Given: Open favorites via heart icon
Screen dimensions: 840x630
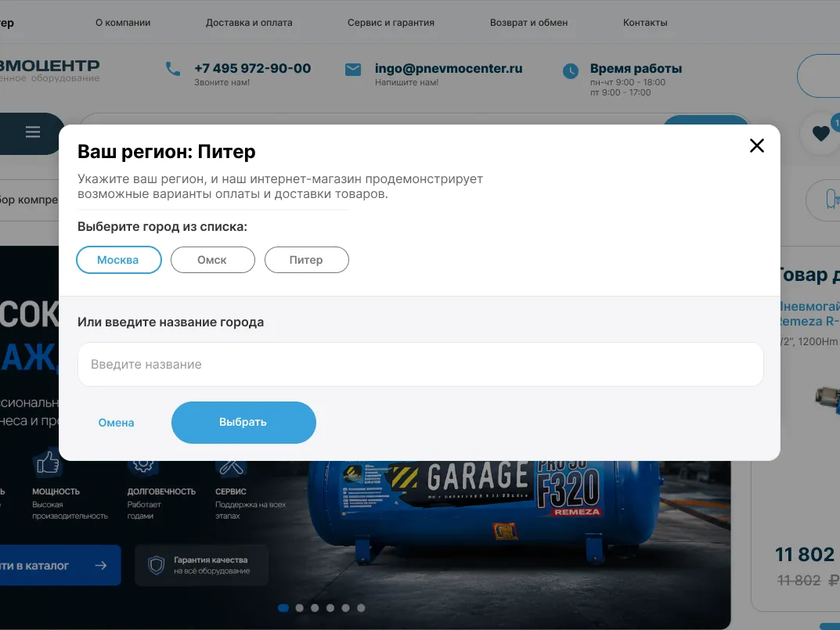Looking at the screenshot, I should pyautogui.click(x=820, y=133).
